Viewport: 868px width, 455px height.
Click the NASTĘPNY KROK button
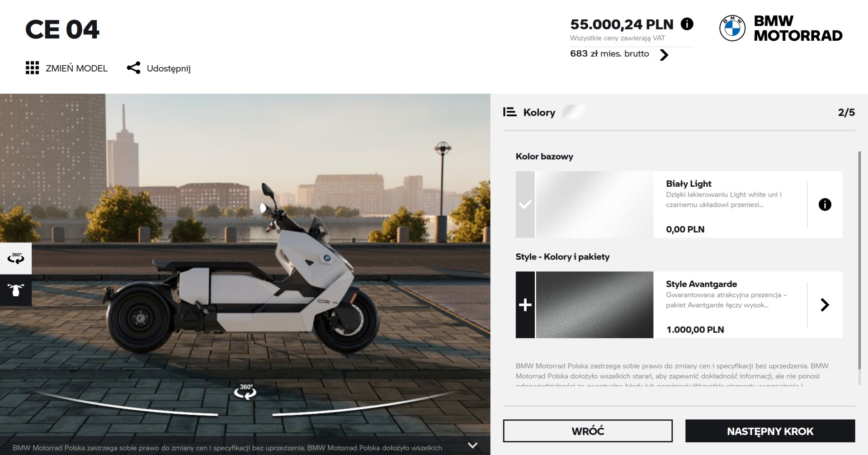pyautogui.click(x=770, y=431)
